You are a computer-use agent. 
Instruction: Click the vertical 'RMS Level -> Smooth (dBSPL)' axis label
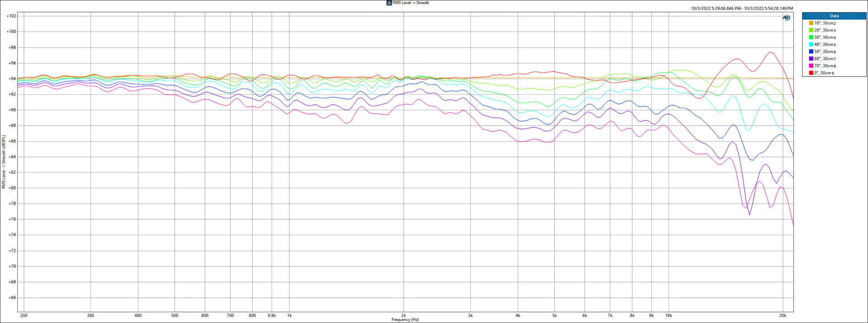point(3,162)
